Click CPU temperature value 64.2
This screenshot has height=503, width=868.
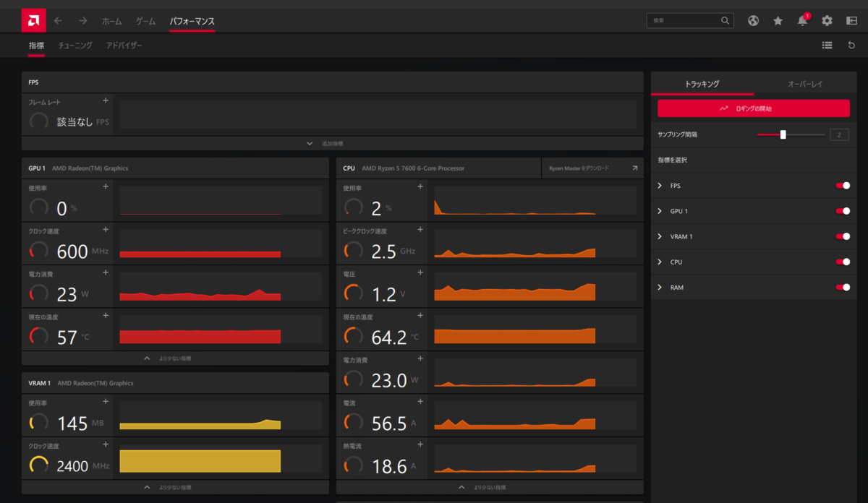[389, 337]
